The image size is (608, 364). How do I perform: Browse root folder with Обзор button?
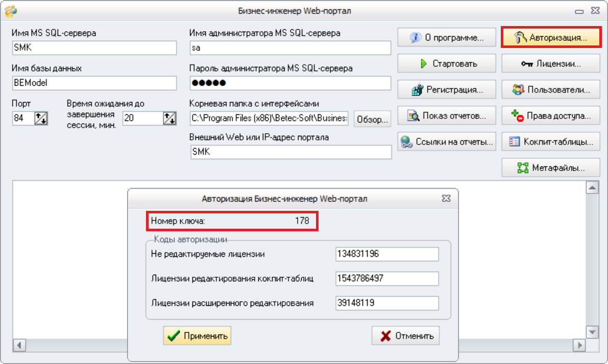[372, 119]
